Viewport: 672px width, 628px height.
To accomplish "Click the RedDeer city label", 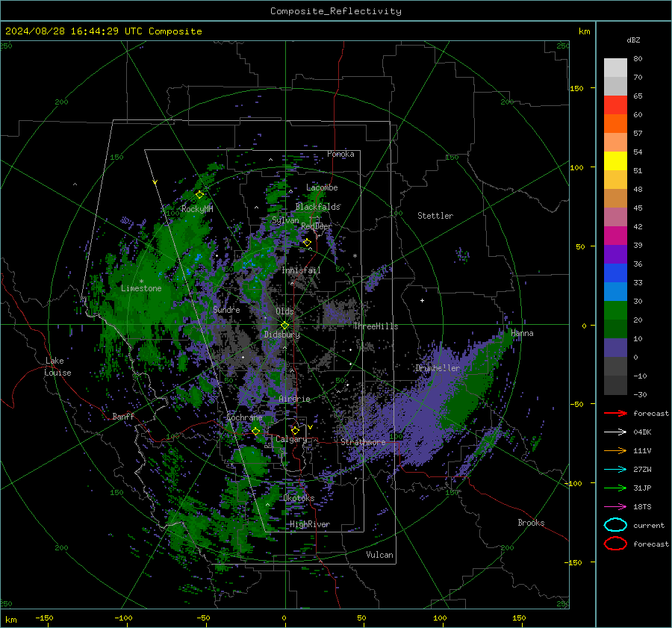I will click(317, 226).
